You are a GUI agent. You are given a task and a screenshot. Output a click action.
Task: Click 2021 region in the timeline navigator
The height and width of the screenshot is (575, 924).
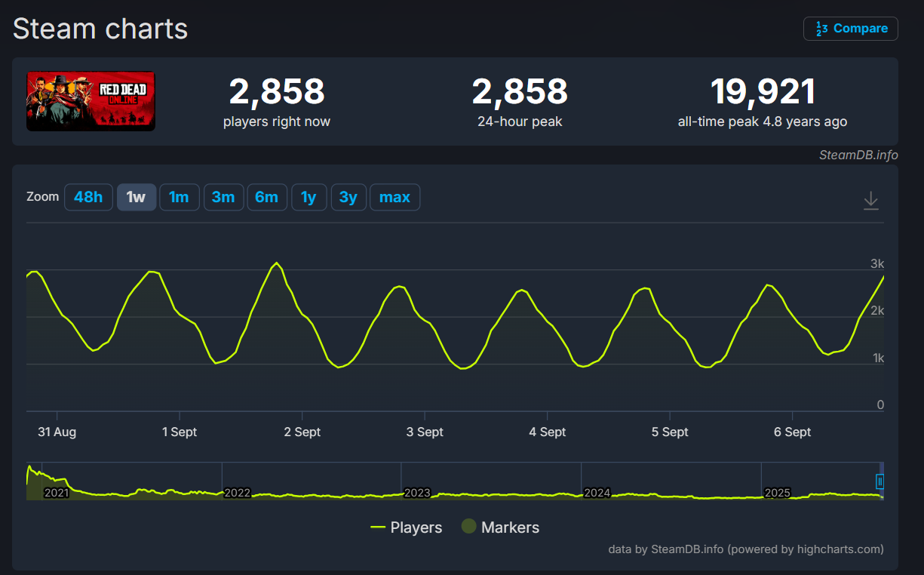[x=57, y=493]
